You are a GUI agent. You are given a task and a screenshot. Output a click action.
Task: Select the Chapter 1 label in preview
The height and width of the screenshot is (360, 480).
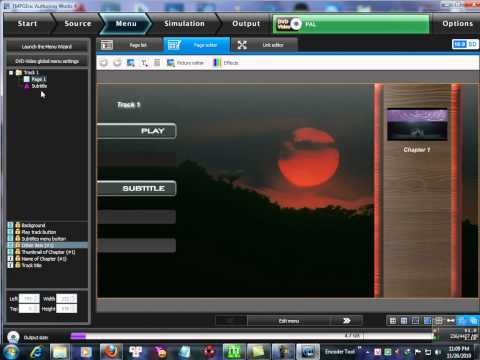click(x=417, y=150)
